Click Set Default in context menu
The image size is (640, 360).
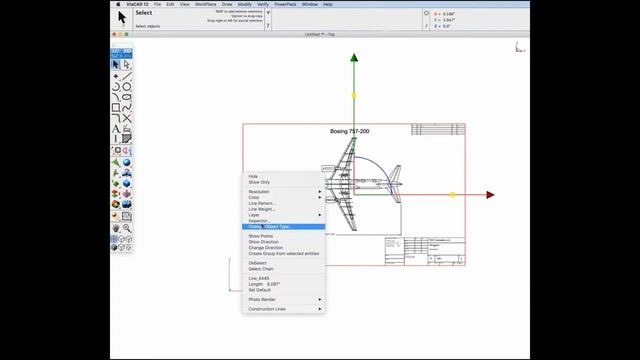284,290
